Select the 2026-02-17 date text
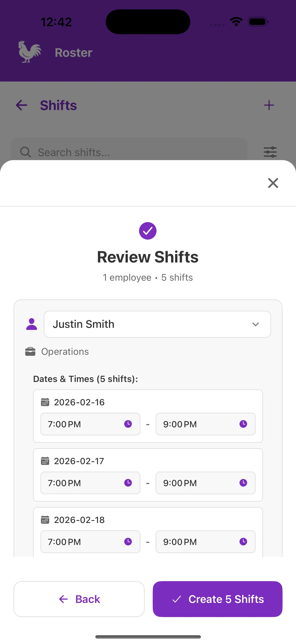296x644 pixels. click(79, 461)
